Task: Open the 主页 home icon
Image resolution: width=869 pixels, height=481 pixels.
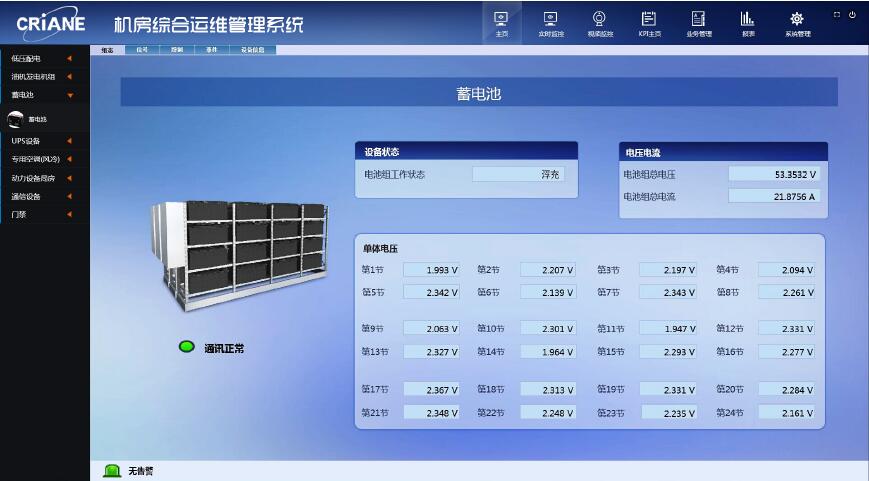Action: click(502, 23)
